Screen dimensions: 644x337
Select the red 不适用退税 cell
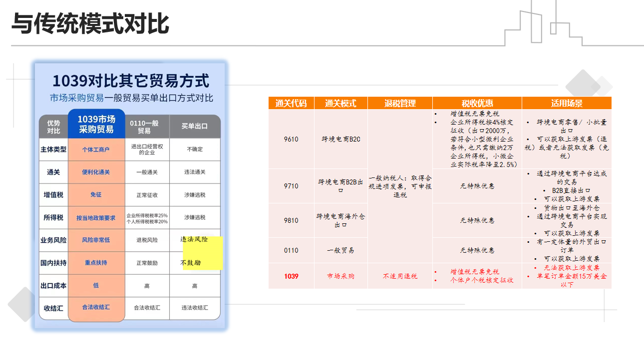click(x=400, y=276)
